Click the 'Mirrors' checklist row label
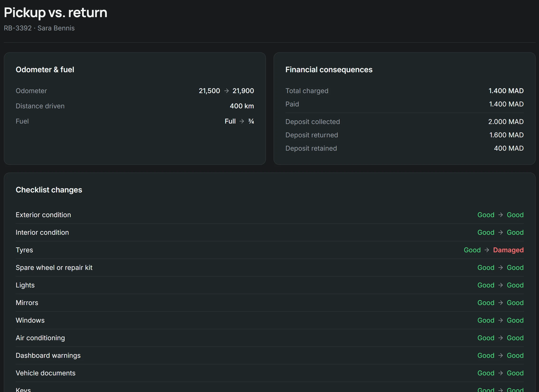 coord(27,303)
